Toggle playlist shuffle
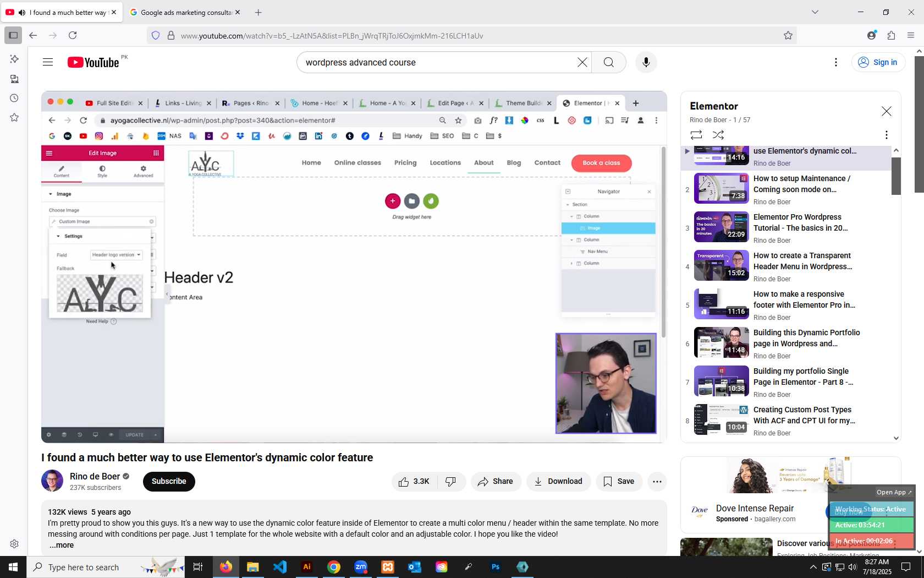This screenshot has height=578, width=924. (718, 135)
